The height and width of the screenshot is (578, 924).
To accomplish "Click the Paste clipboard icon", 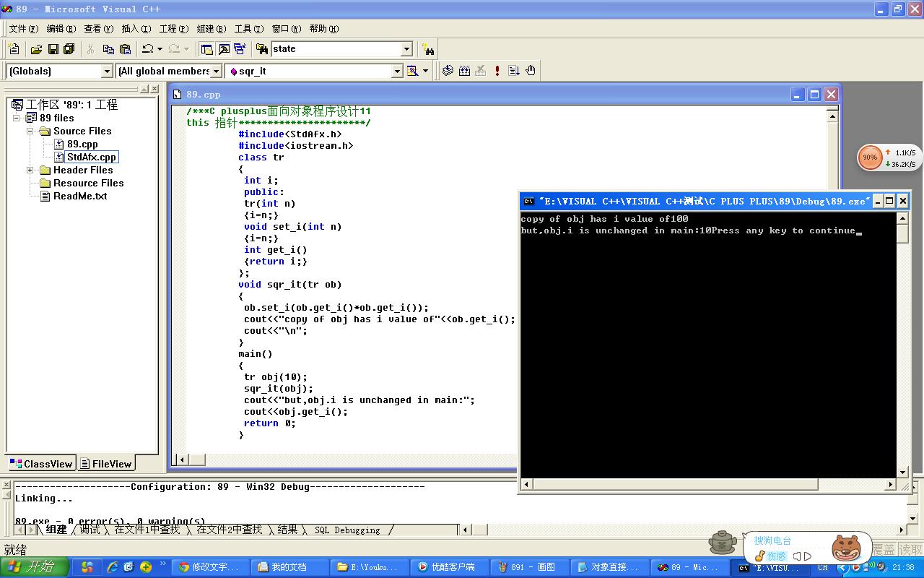I will [126, 49].
